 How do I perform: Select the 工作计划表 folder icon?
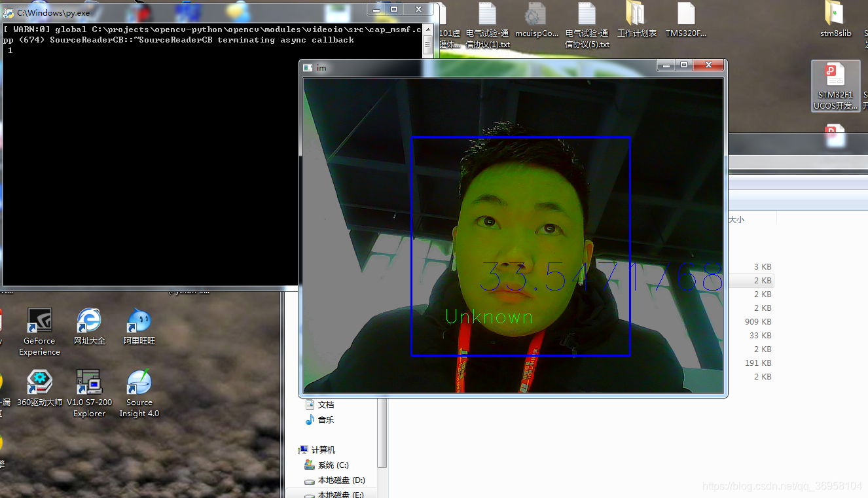pos(636,20)
